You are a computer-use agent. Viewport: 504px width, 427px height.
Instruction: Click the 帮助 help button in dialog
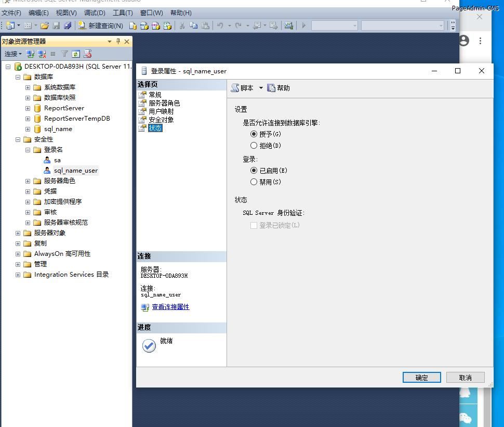278,88
